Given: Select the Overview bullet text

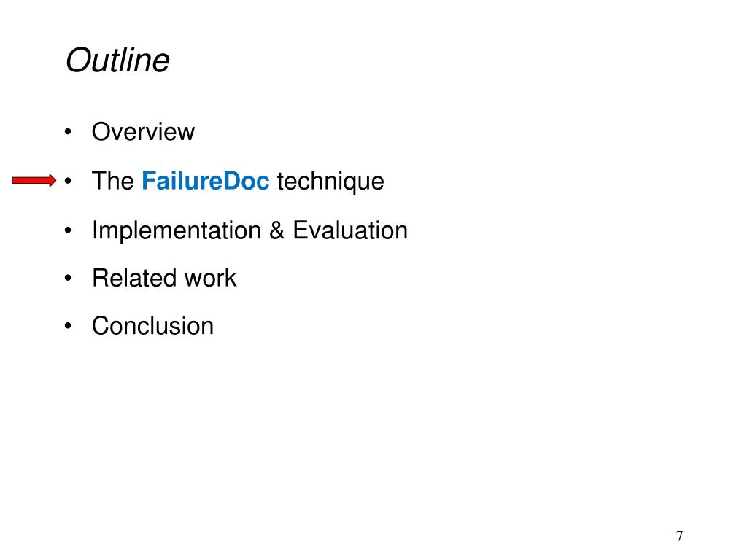Looking at the screenshot, I should click(x=143, y=132).
